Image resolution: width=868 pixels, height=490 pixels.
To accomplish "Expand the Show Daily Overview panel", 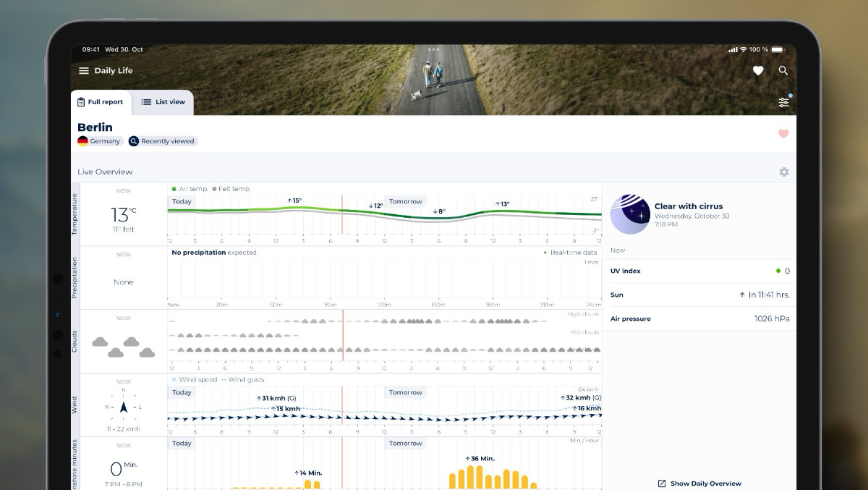I will point(699,483).
